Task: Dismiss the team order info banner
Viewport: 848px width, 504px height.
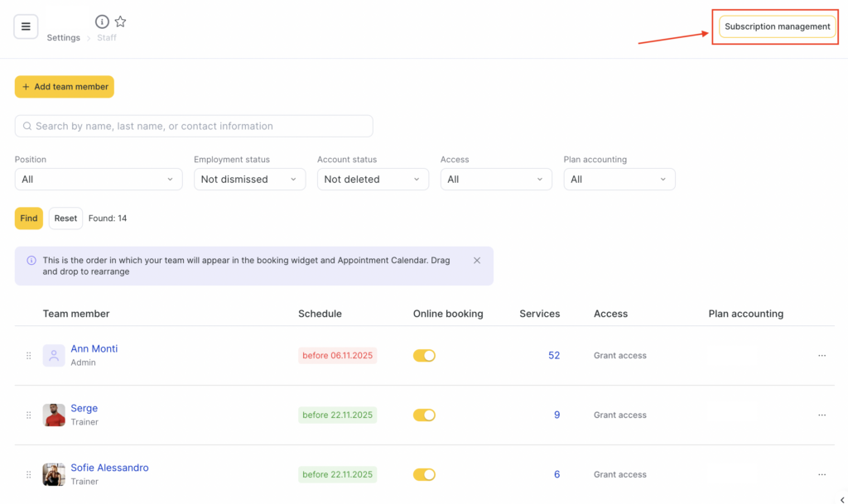Action: [477, 260]
